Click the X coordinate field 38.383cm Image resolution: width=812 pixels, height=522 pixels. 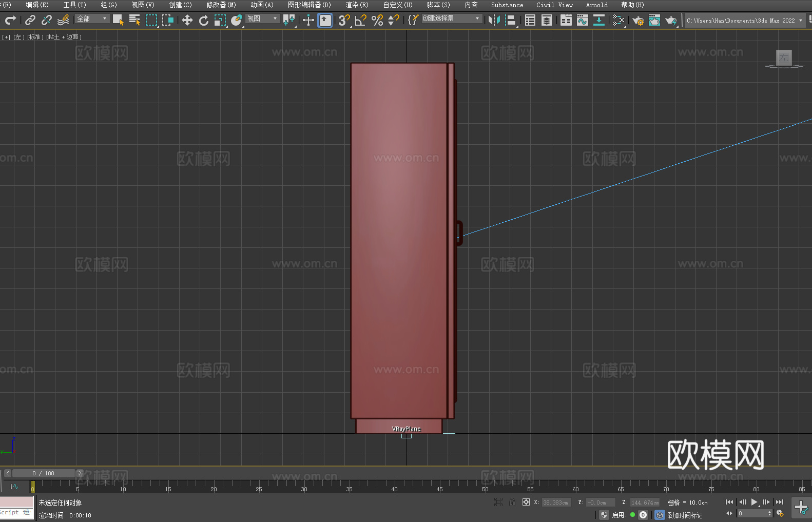pyautogui.click(x=556, y=502)
